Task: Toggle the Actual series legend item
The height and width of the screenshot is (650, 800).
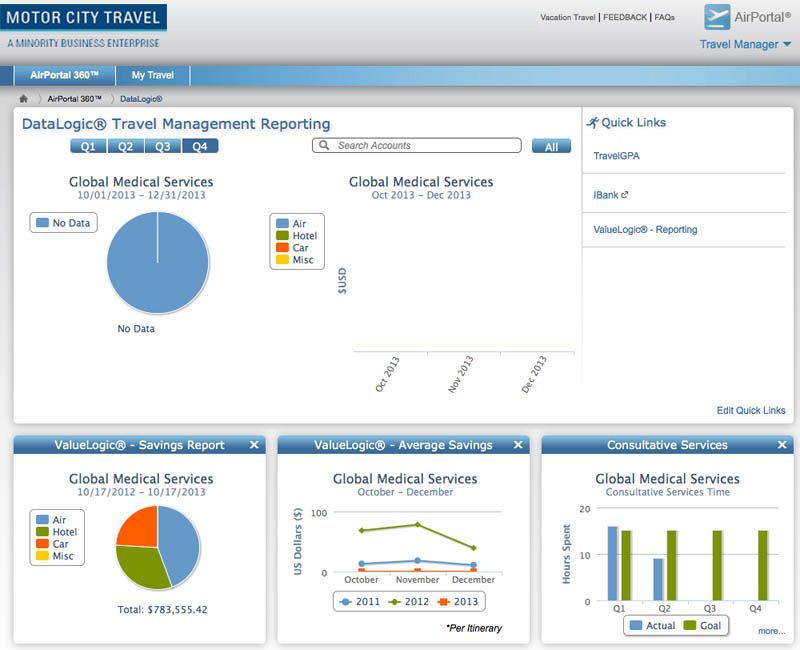Action: pyautogui.click(x=653, y=626)
